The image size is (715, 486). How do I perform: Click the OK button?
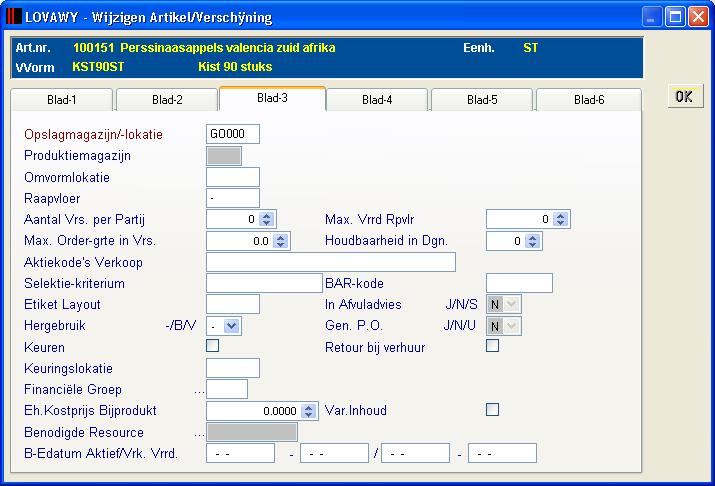(685, 96)
